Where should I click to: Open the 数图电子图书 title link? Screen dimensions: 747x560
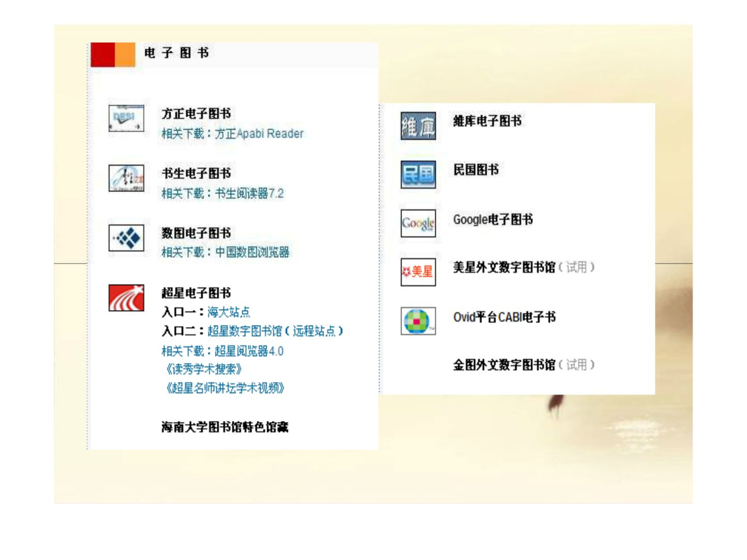click(196, 233)
